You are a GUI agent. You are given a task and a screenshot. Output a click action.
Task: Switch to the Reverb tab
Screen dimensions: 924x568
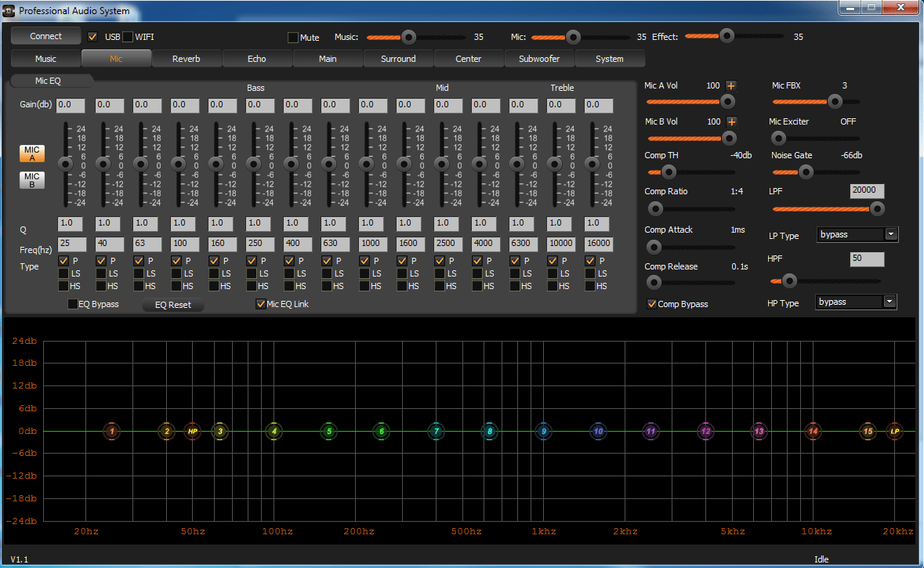point(187,59)
